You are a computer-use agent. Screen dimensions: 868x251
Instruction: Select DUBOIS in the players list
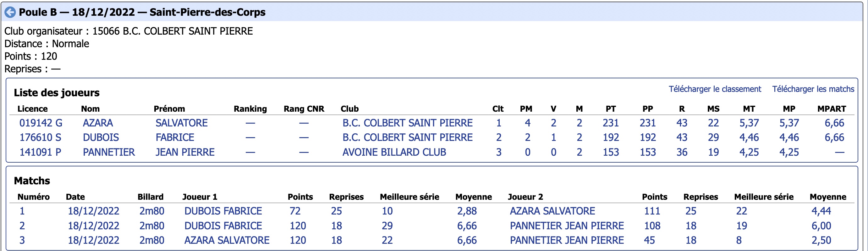point(101,137)
